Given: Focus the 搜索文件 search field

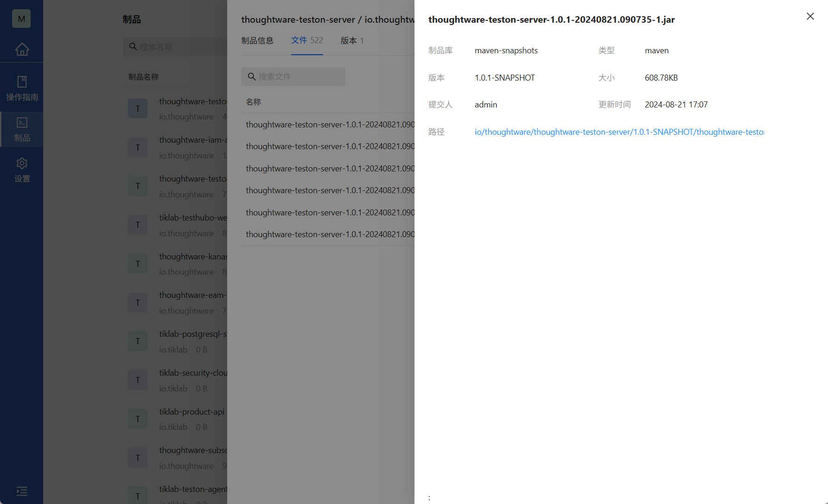Looking at the screenshot, I should 293,76.
